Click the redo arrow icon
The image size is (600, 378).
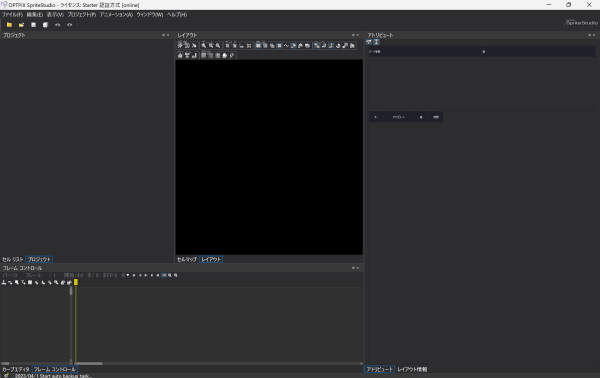pos(69,24)
